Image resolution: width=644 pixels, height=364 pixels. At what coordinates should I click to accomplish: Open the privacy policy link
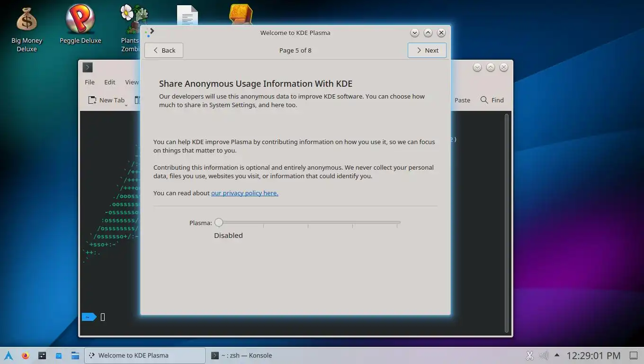click(x=244, y=193)
